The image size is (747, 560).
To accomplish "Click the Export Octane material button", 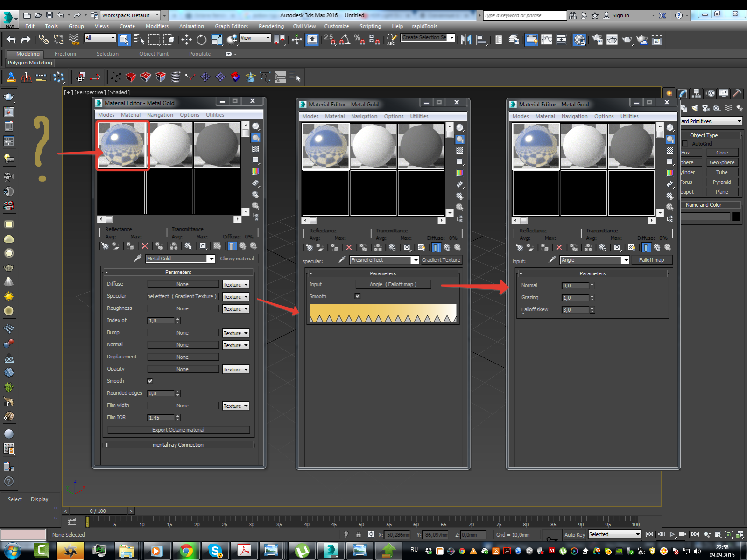I will 178,430.
